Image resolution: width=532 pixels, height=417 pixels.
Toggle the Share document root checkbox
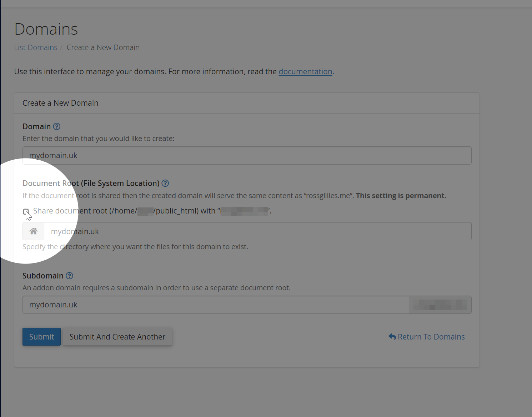click(26, 211)
